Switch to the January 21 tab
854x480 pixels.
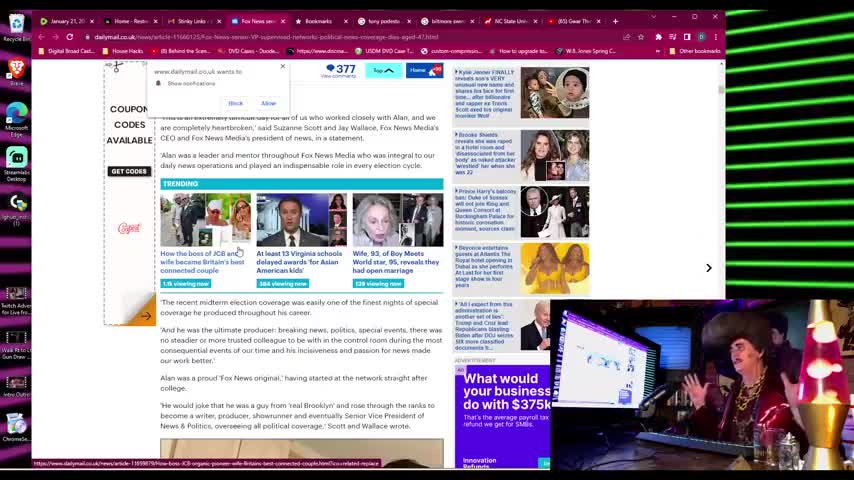pos(67,21)
